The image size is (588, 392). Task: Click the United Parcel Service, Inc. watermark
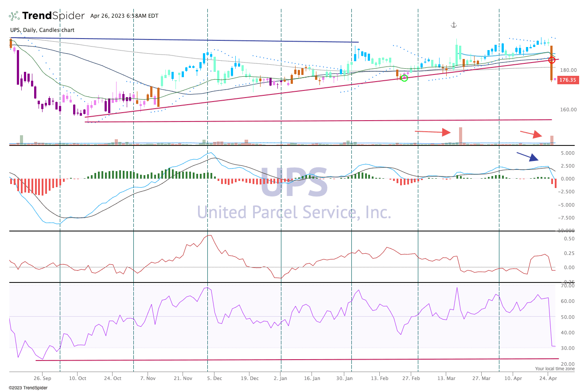pos(294,212)
